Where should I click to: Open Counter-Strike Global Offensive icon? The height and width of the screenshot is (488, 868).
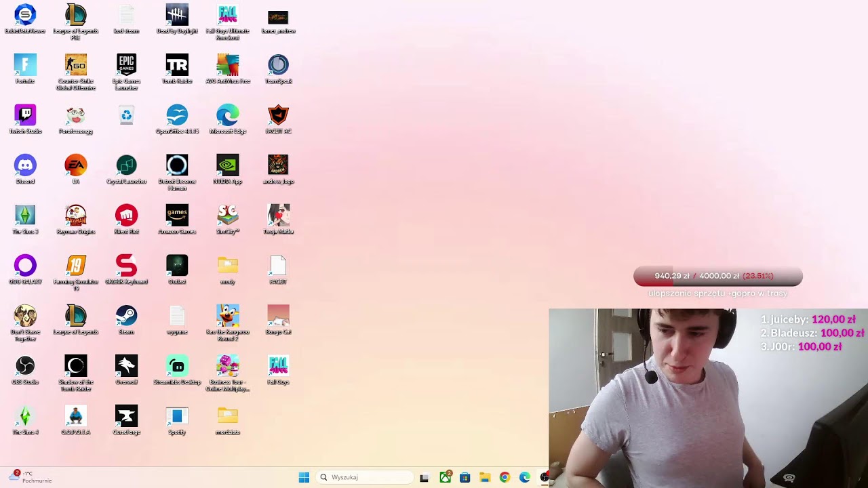76,65
